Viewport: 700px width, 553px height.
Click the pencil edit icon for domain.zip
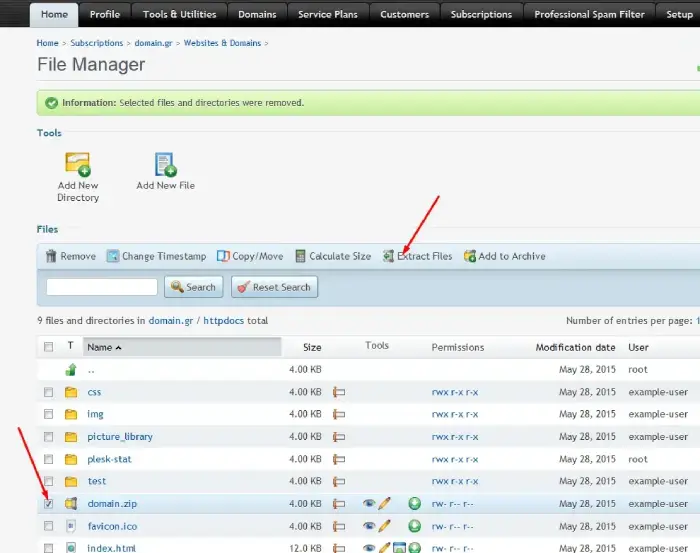[384, 503]
